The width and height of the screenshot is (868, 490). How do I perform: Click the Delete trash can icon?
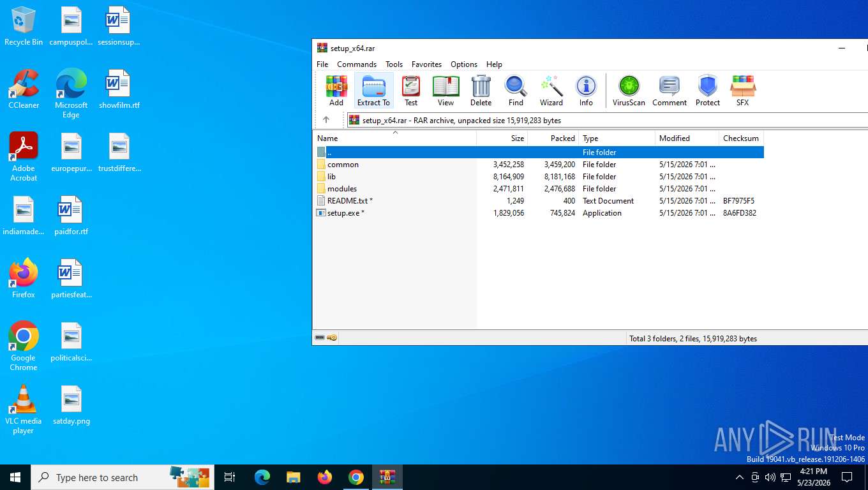pos(481,91)
